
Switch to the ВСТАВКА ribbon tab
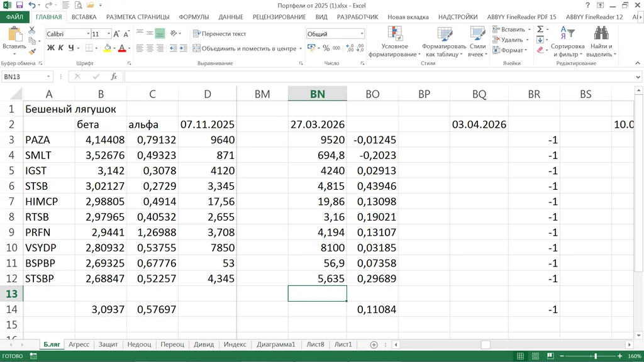pos(84,17)
